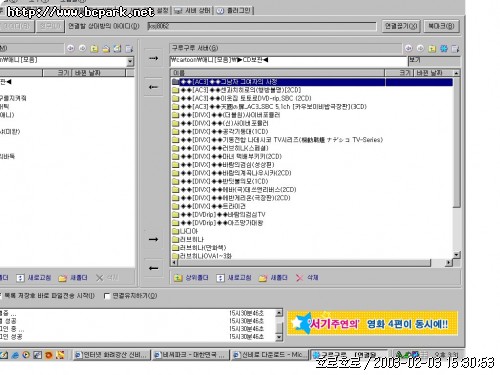Open media player icon in quick launch
Screen dimensions: 500x375
(26, 355)
